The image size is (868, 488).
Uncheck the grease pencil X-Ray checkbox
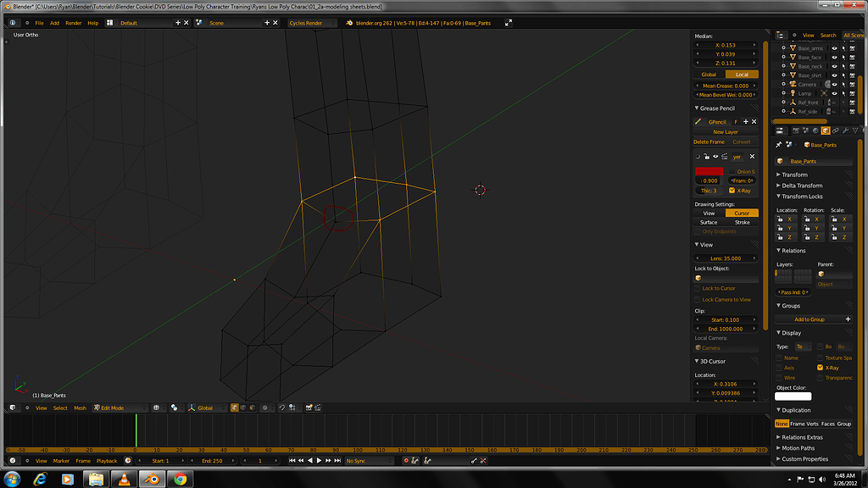(x=732, y=191)
